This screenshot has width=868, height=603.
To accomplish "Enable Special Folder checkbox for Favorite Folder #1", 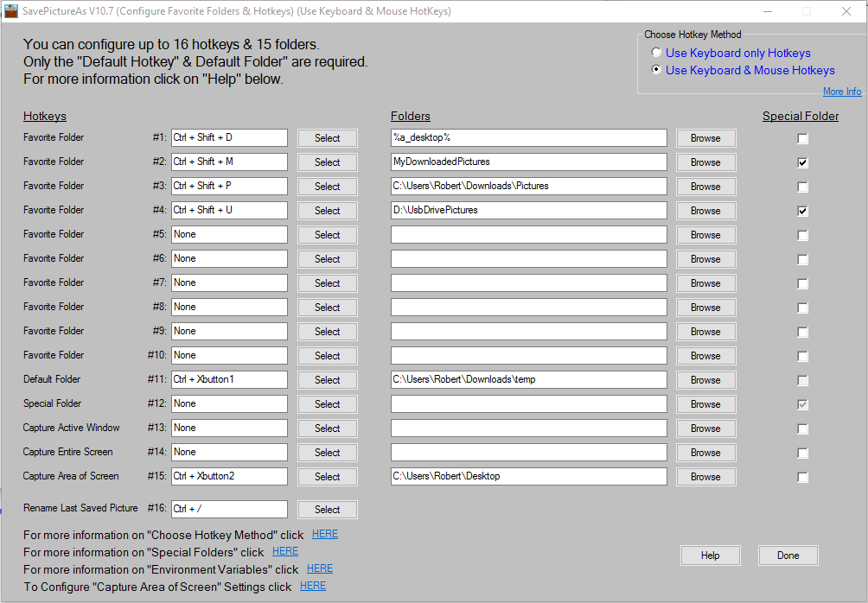I will click(802, 137).
